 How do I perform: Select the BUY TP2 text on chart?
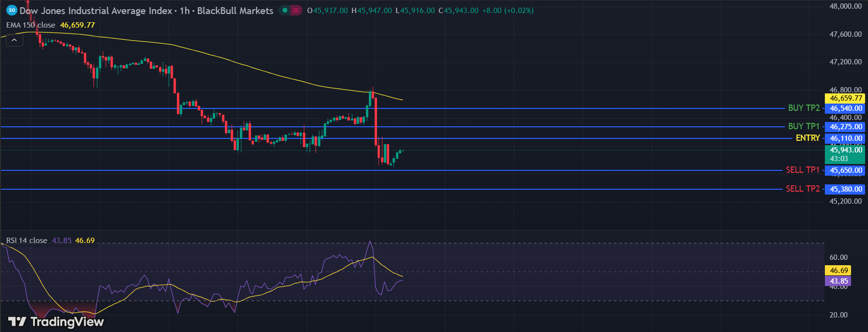click(804, 108)
